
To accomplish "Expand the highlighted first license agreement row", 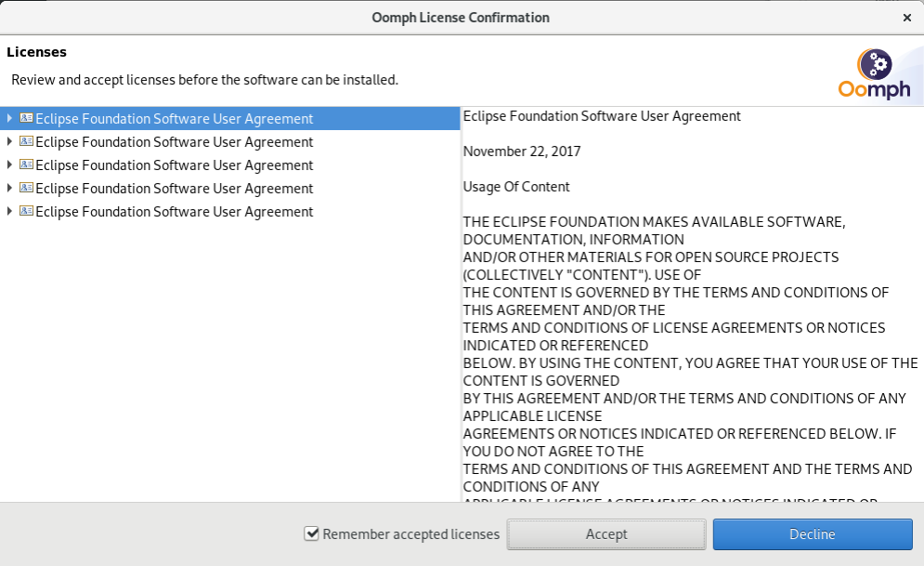I will [9, 119].
